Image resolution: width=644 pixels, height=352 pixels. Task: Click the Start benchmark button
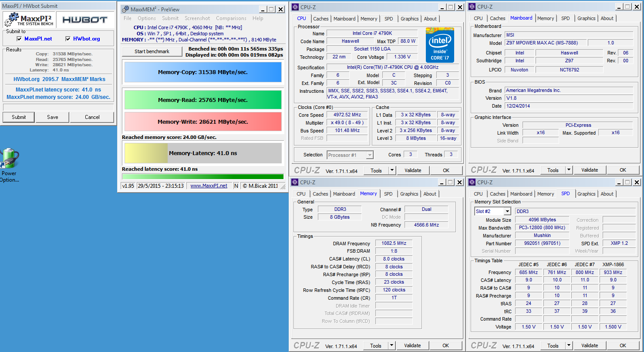tap(152, 51)
